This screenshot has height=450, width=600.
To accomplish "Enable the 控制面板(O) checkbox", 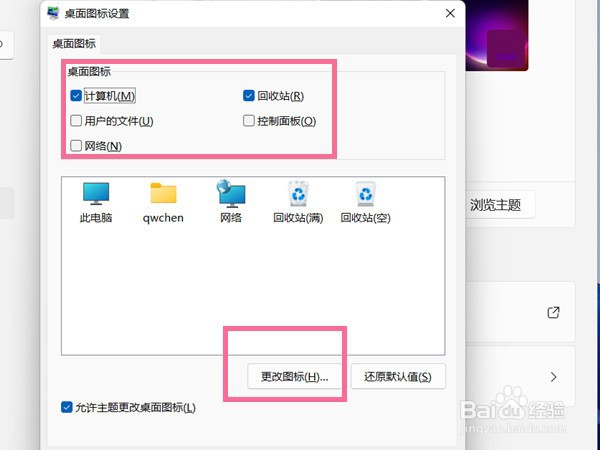I will tap(249, 121).
